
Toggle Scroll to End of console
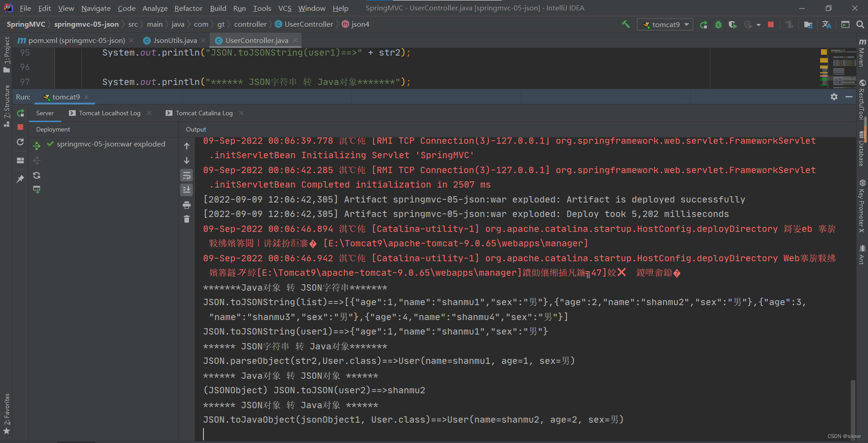pos(187,190)
